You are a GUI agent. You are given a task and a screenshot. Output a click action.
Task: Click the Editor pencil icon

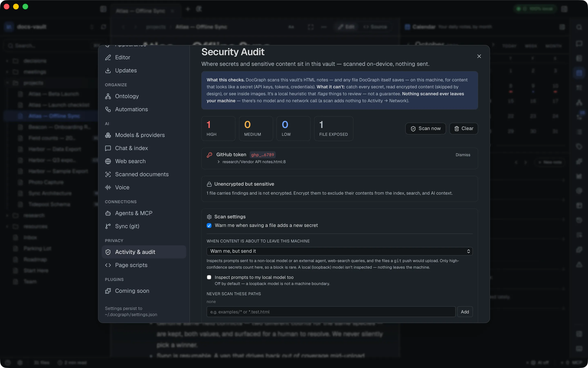pyautogui.click(x=108, y=57)
